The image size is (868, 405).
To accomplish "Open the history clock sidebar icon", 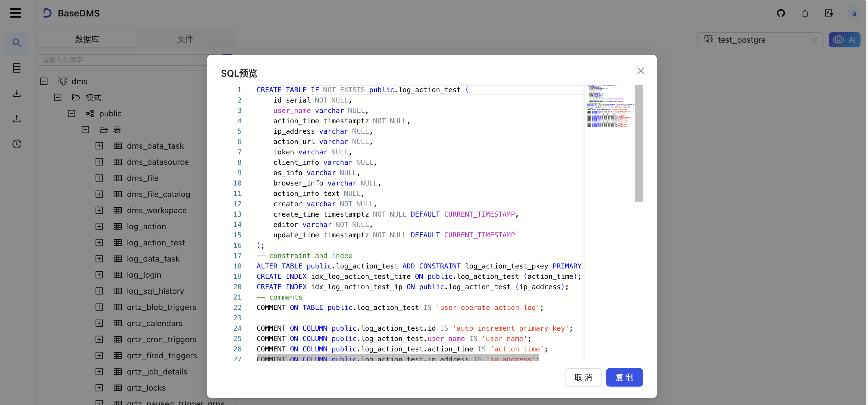I will point(16,144).
